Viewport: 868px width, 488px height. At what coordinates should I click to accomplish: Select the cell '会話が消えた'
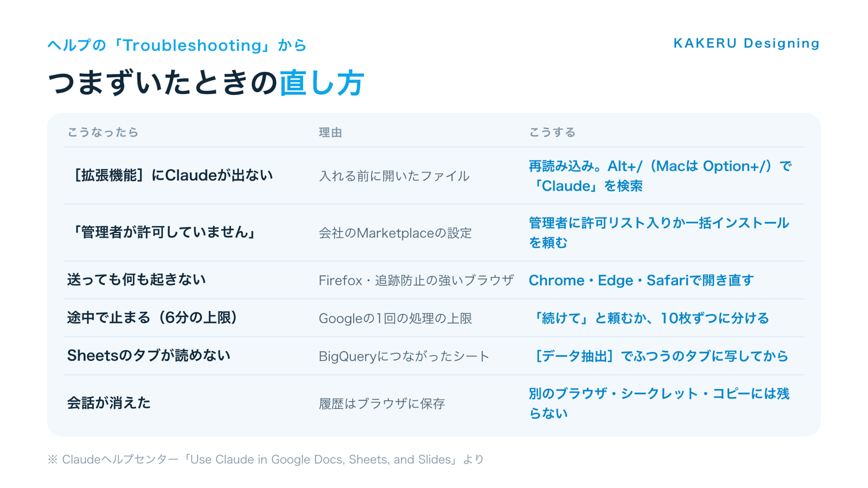(108, 403)
